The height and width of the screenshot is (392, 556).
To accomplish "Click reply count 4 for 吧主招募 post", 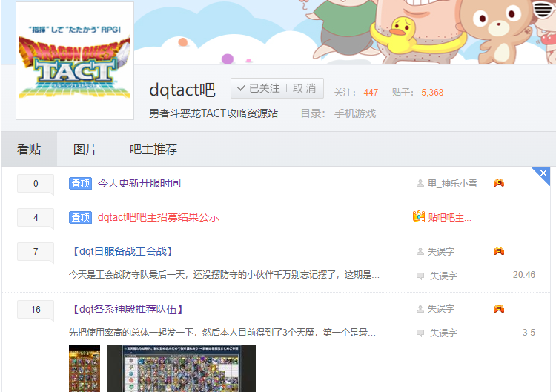I will pyautogui.click(x=36, y=218).
